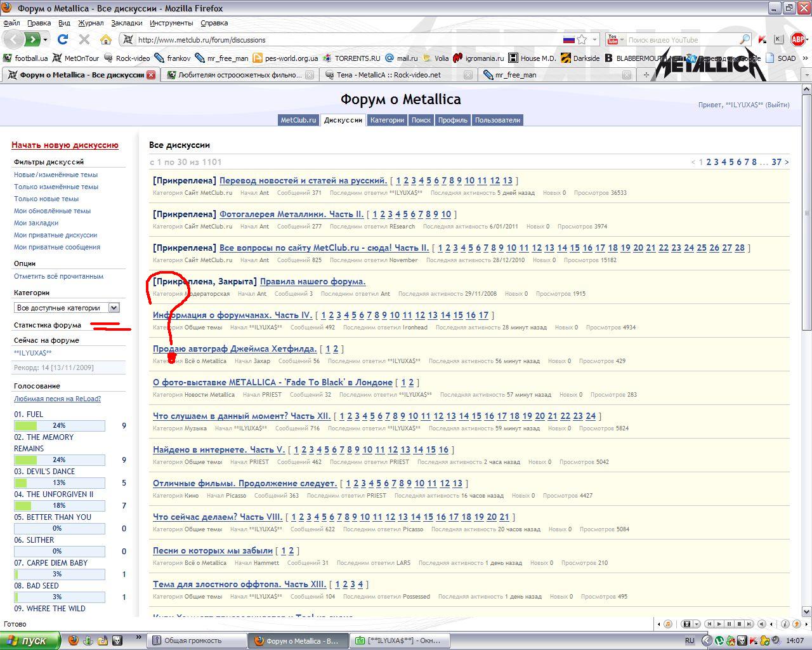Click Начать новую дискуссию link

(x=65, y=145)
